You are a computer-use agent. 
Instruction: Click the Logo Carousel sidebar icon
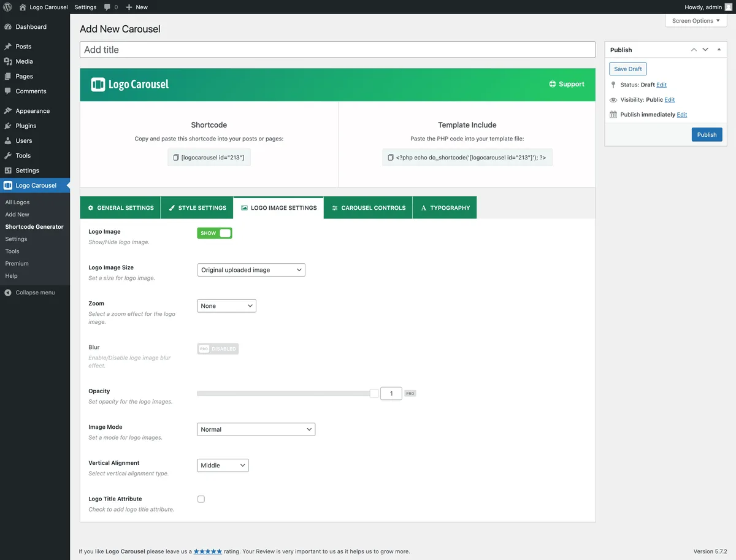8,185
